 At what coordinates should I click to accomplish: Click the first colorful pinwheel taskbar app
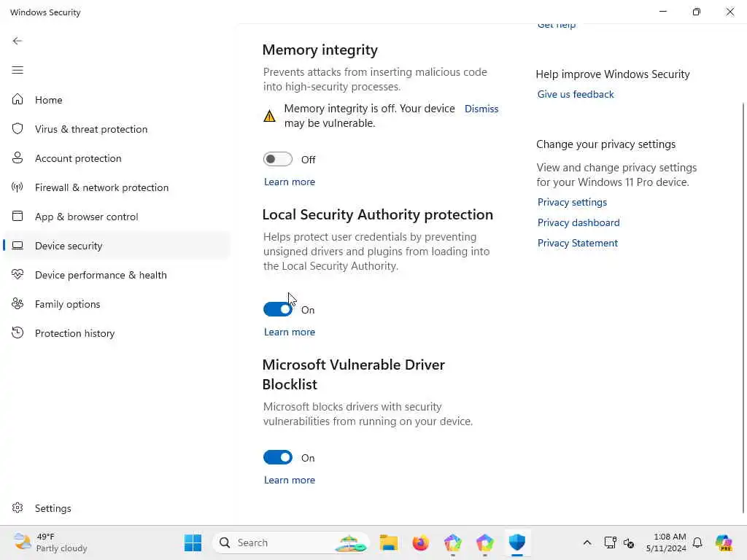pos(452,542)
